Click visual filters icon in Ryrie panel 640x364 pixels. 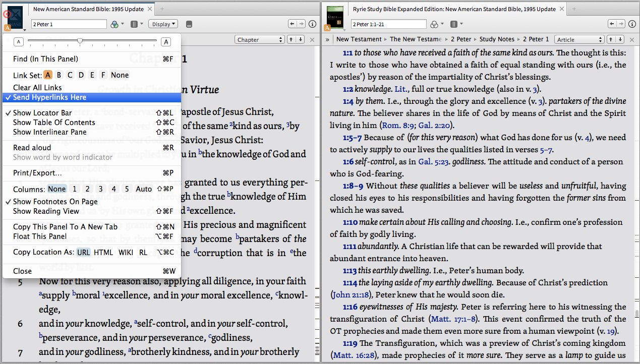(434, 24)
